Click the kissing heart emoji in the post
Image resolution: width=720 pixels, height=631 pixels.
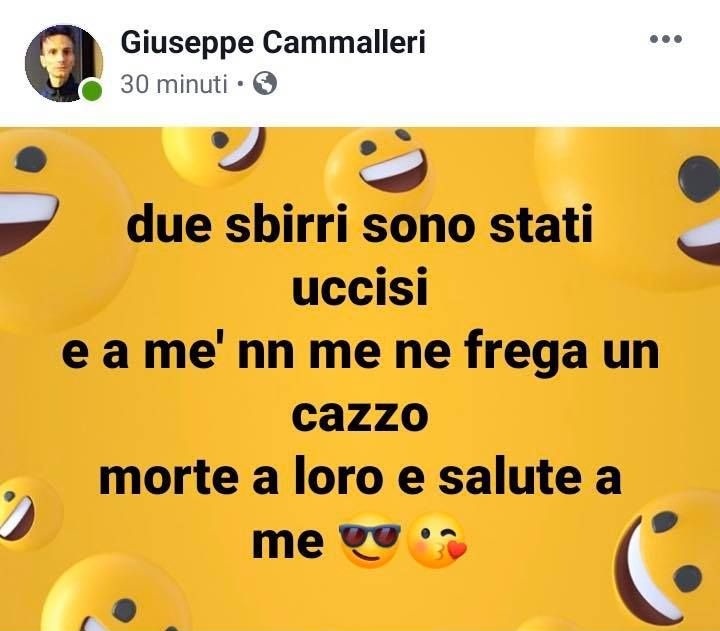point(439,545)
